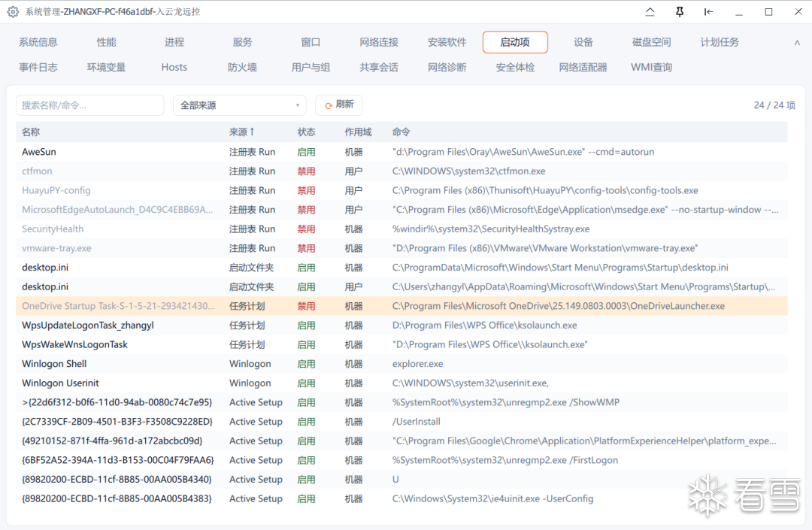The height and width of the screenshot is (530, 812).
Task: Open the 安全体检 tab
Action: click(515, 68)
